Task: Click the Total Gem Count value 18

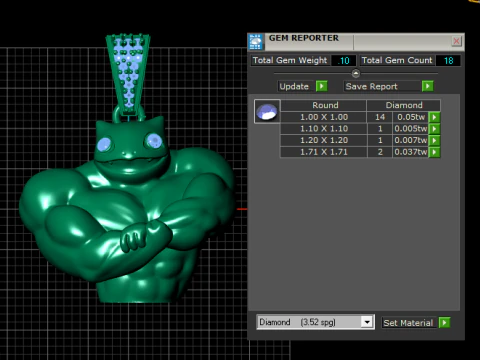Action: coord(448,60)
